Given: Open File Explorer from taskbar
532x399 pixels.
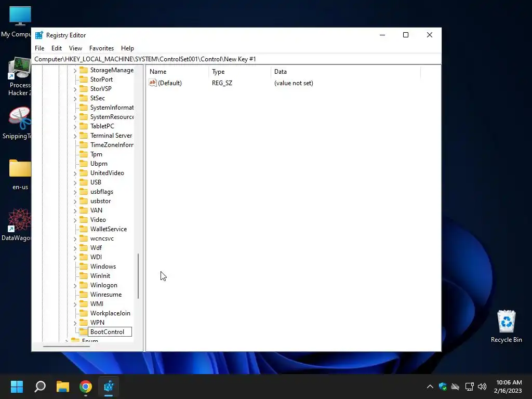Looking at the screenshot, I should [x=63, y=387].
